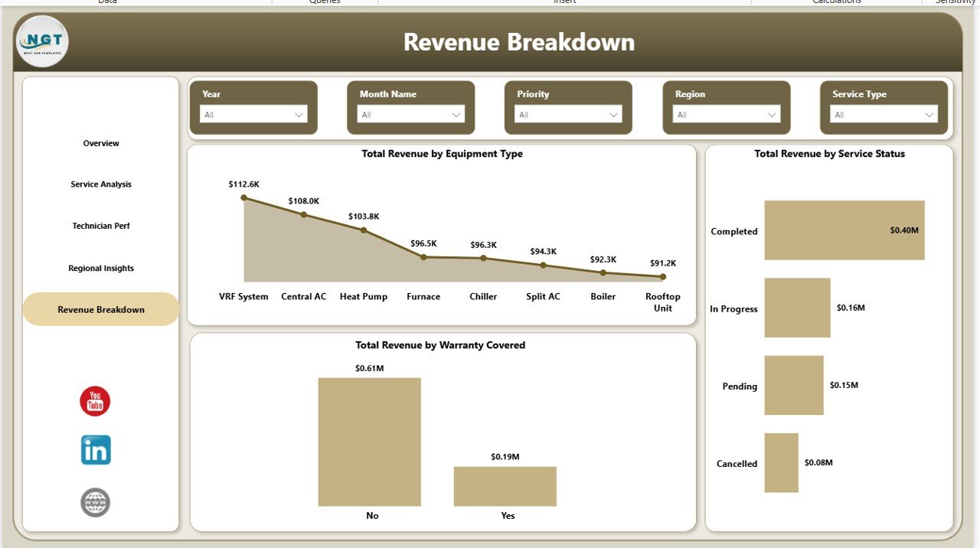Click the LinkedIn profile icon
980x548 pixels.
(95, 450)
